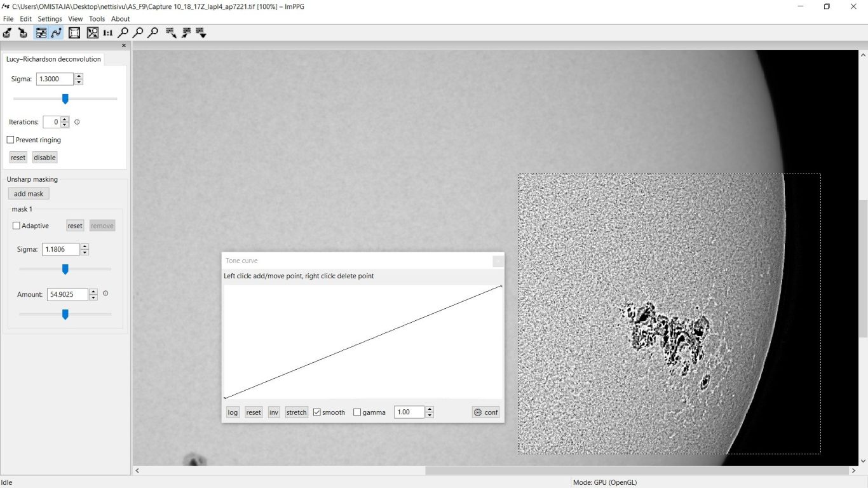Open the About menu
This screenshot has width=868, height=488.
point(120,19)
